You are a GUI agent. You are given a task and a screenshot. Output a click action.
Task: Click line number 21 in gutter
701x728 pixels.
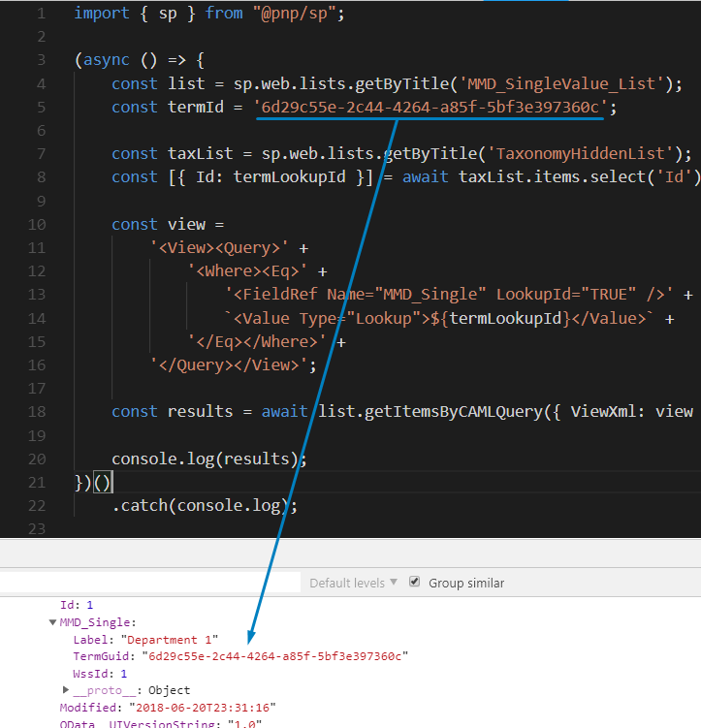click(x=37, y=483)
